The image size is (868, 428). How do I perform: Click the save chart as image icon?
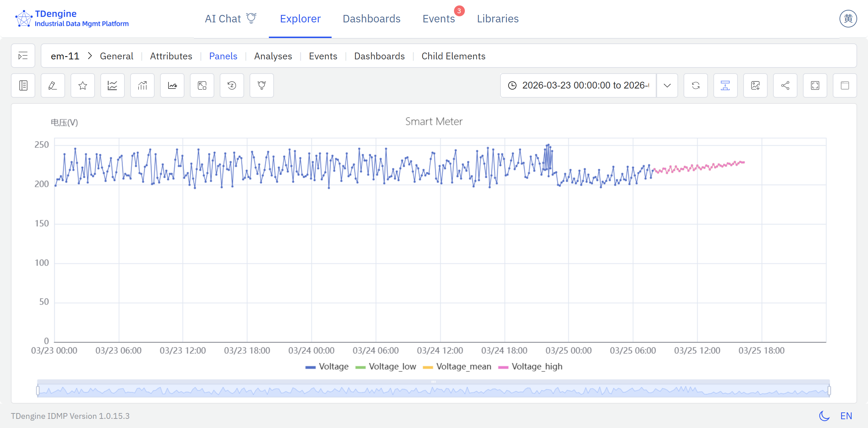(755, 85)
